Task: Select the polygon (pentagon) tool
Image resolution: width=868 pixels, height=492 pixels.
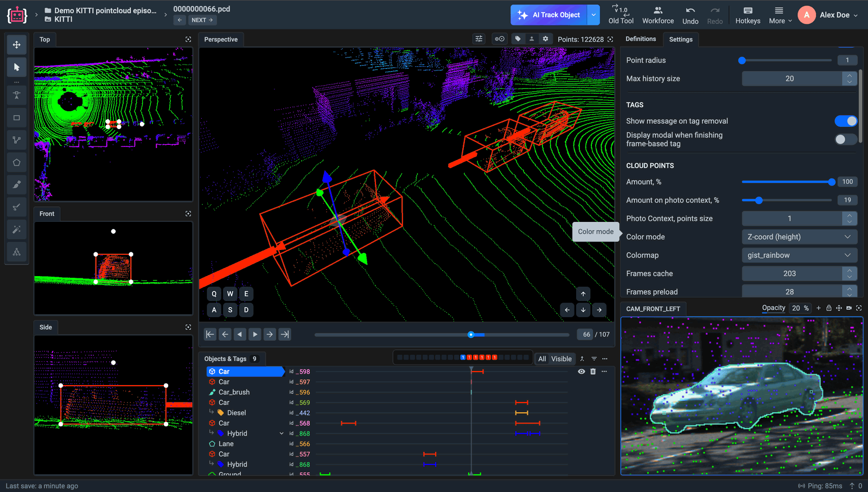Action: point(17,162)
